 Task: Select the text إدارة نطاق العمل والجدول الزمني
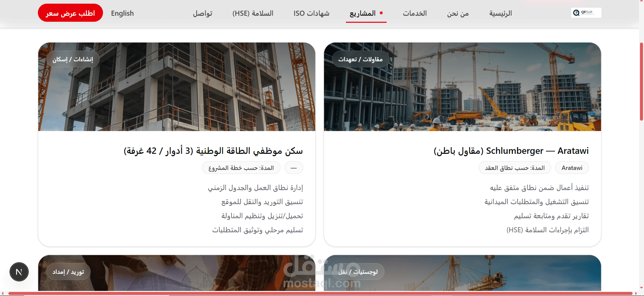tap(256, 188)
